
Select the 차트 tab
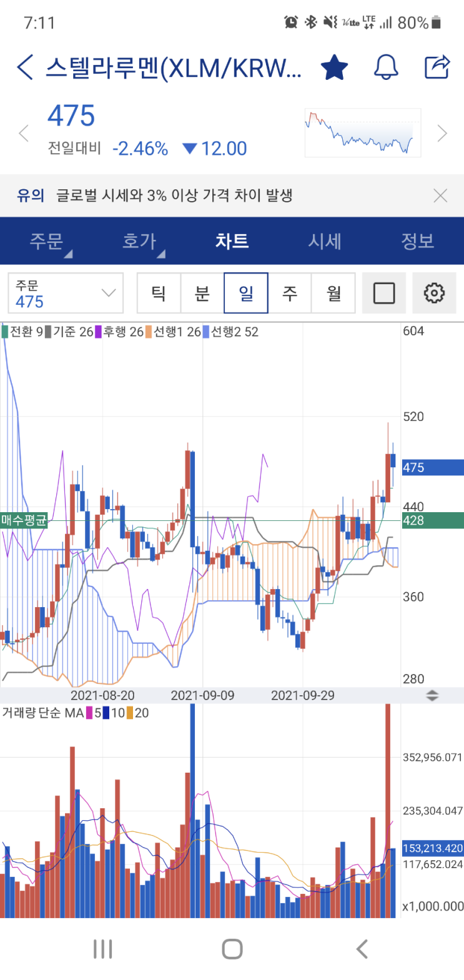232,241
